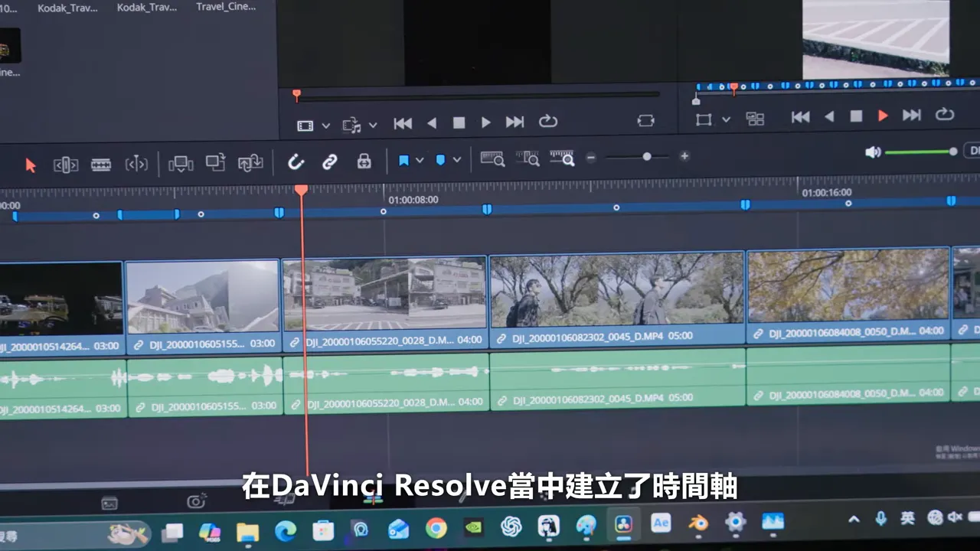Viewport: 980px width, 551px height.
Task: Mute audio with the speaker icon
Action: (x=873, y=152)
